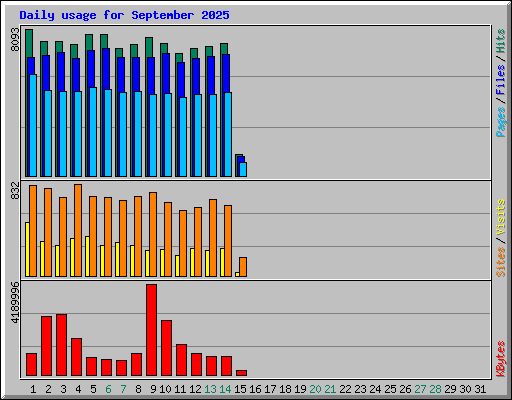Click the yellow Sites bar for day 1

[27, 249]
